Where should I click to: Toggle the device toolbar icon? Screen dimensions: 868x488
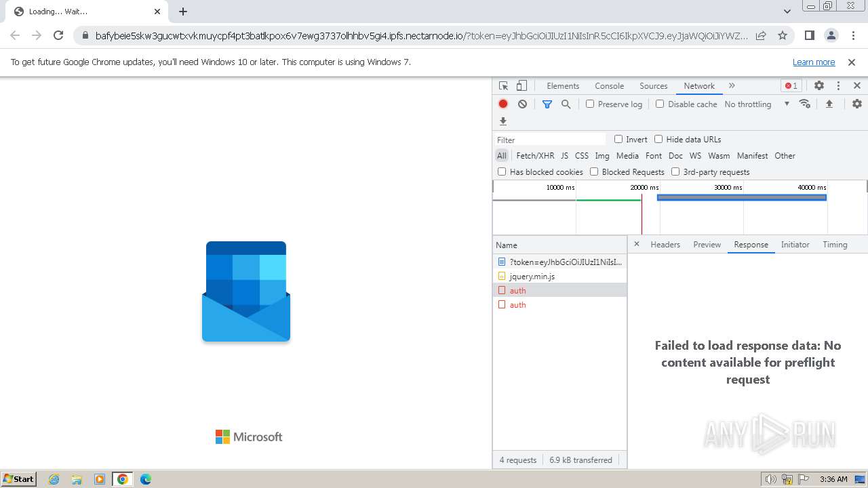pos(521,86)
